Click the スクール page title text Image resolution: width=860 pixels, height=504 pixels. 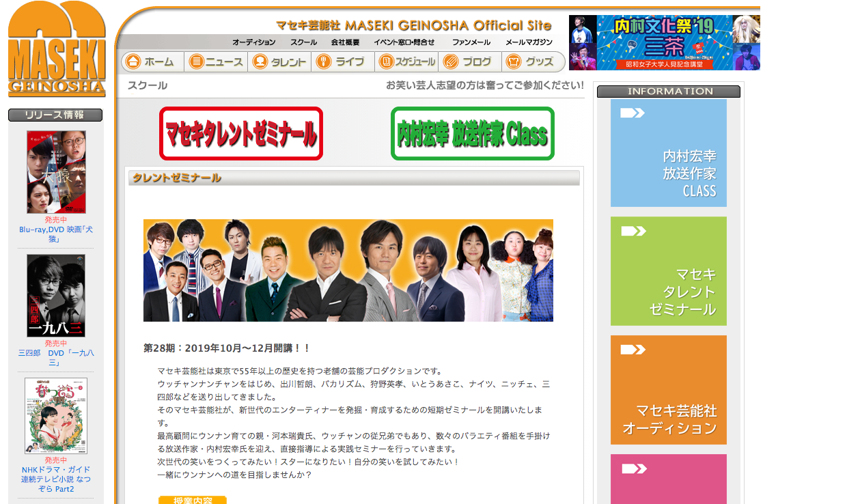(x=148, y=85)
